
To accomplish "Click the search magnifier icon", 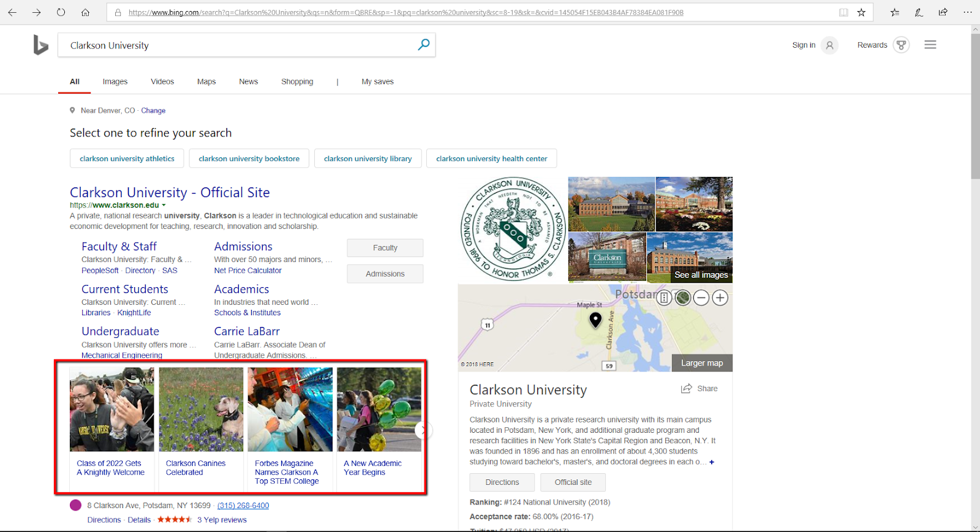I will click(x=424, y=45).
